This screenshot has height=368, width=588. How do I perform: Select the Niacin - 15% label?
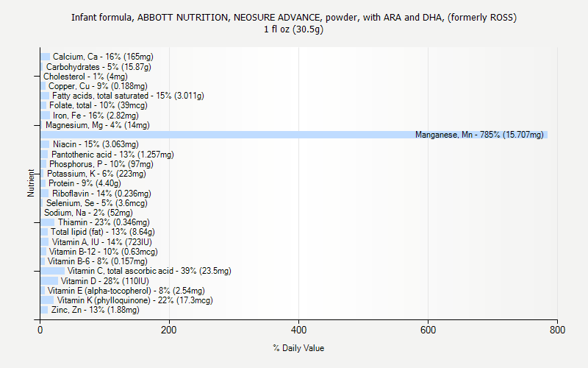point(96,144)
